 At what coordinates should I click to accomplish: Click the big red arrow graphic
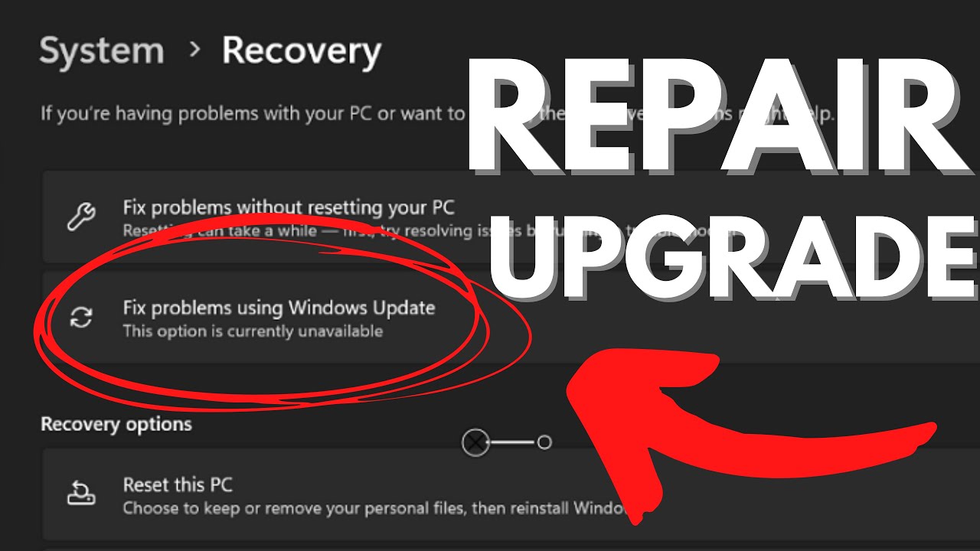tap(735, 429)
